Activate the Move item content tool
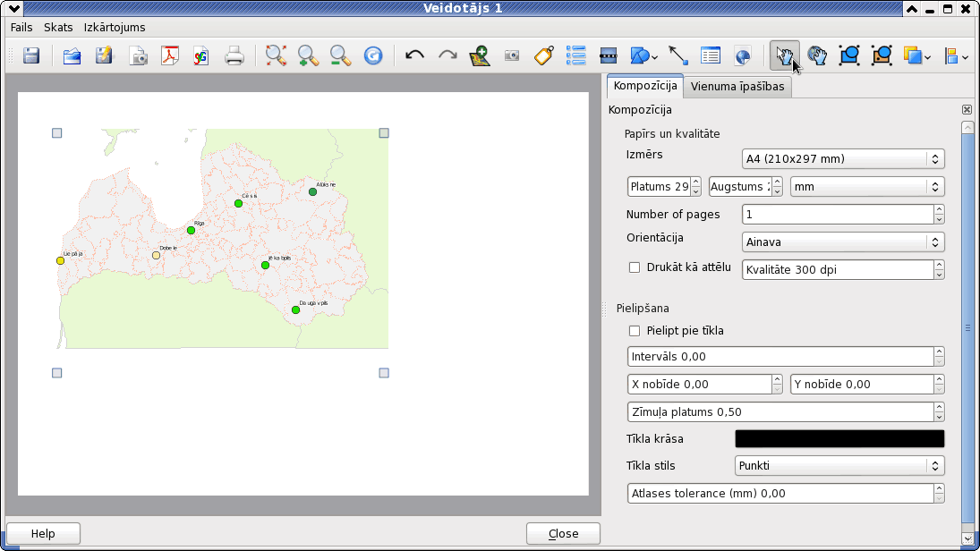980x551 pixels. [x=817, y=56]
